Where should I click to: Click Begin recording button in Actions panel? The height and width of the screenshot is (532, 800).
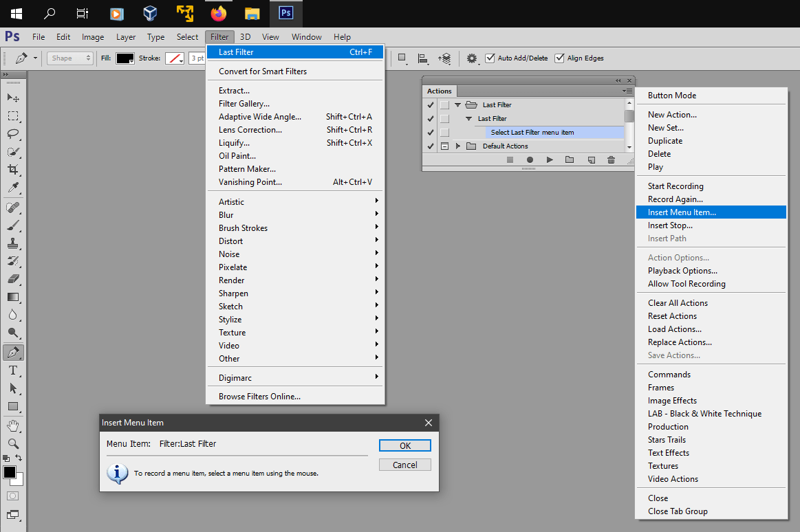[x=530, y=160]
